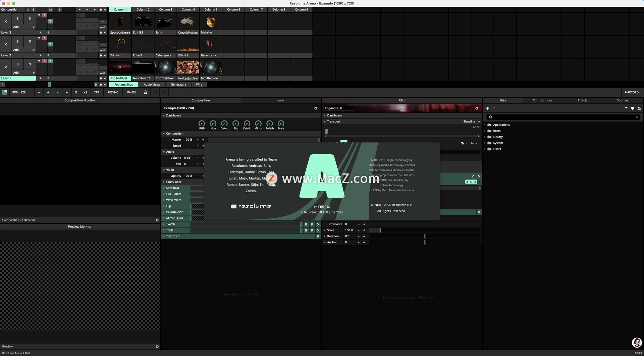Screen dimensions: 644x356
Task: Select the Generators deck tab
Action: 178,85
